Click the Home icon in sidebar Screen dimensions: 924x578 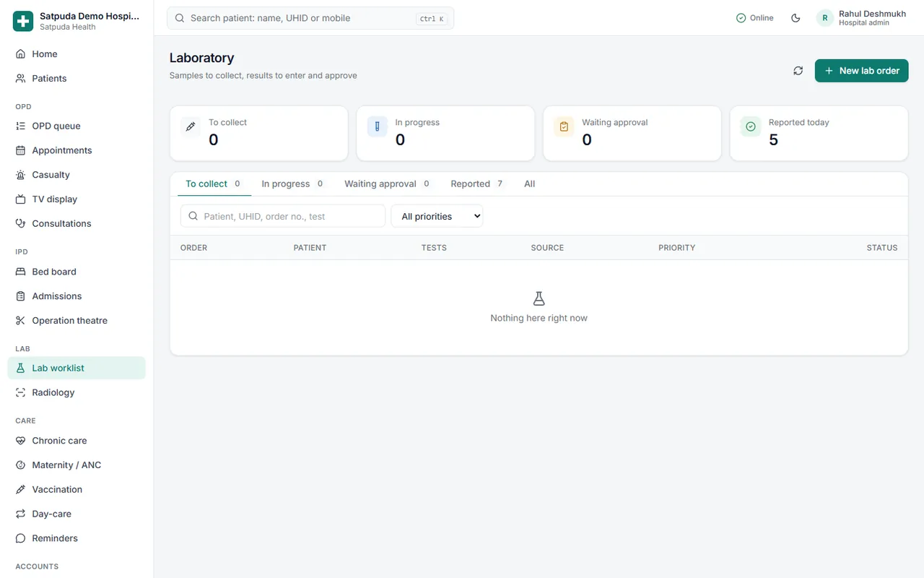point(20,54)
